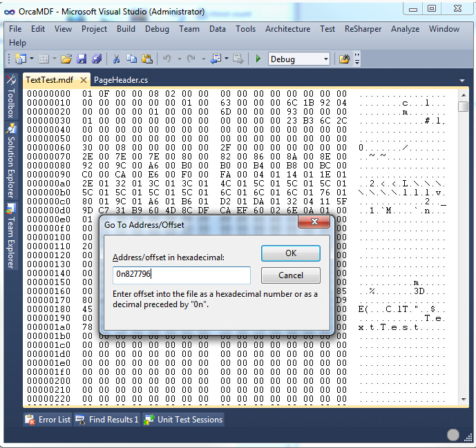Click the Redo arrow icon
The height and width of the screenshot is (448, 476).
(x=191, y=59)
